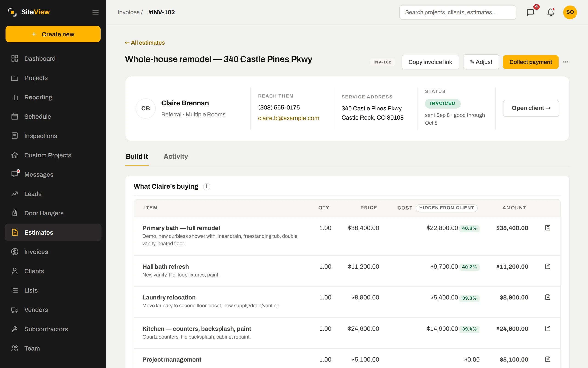Focus the search projects input field
This screenshot has height=368, width=588.
(x=458, y=12)
